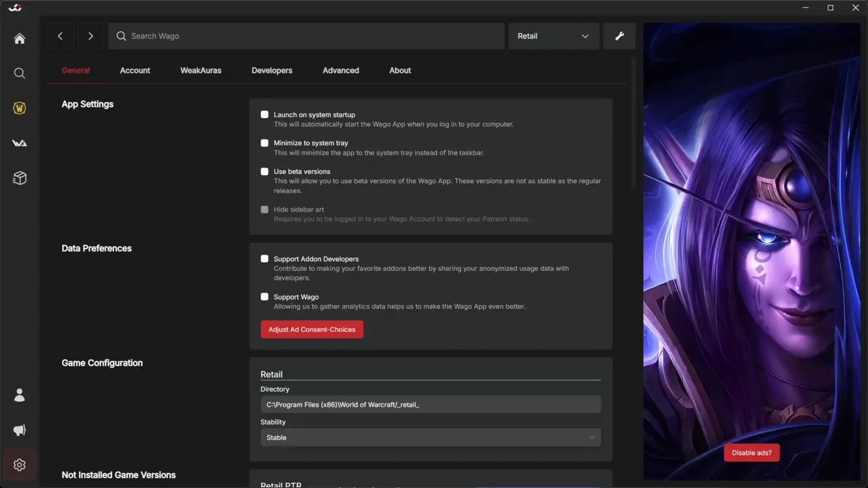Open the Advanced settings tab
Image resolution: width=868 pixels, height=488 pixels.
(340, 70)
